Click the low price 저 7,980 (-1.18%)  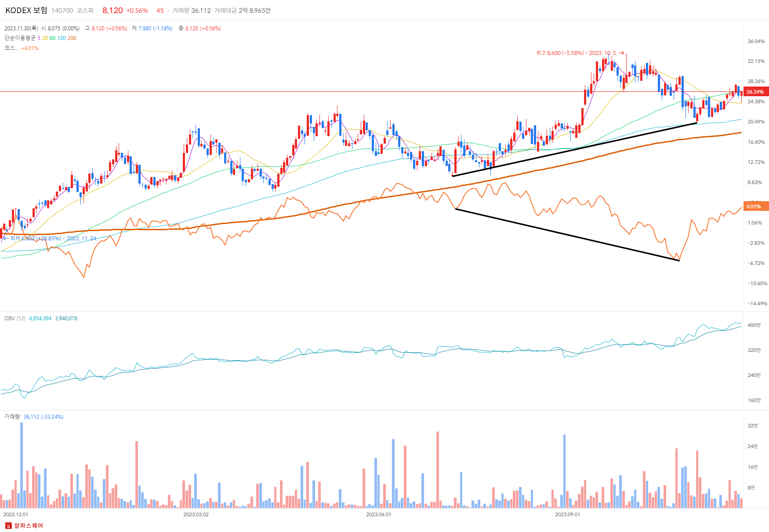click(152, 29)
